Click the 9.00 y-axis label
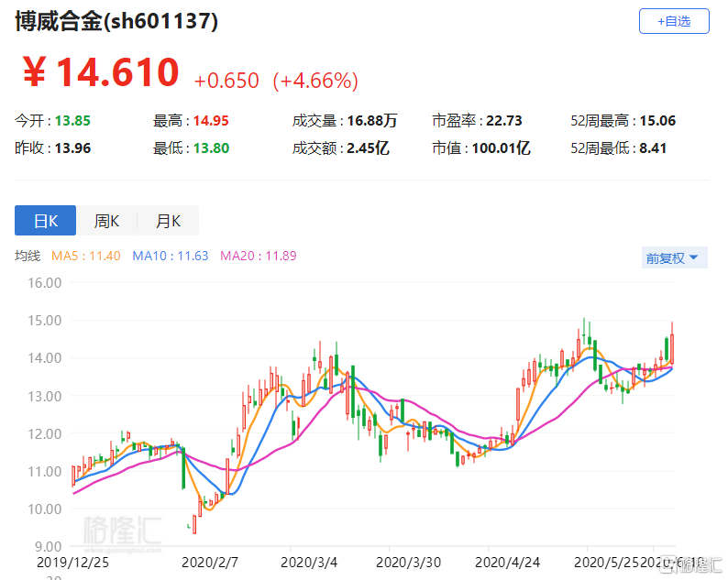This screenshot has height=580, width=728. click(49, 547)
